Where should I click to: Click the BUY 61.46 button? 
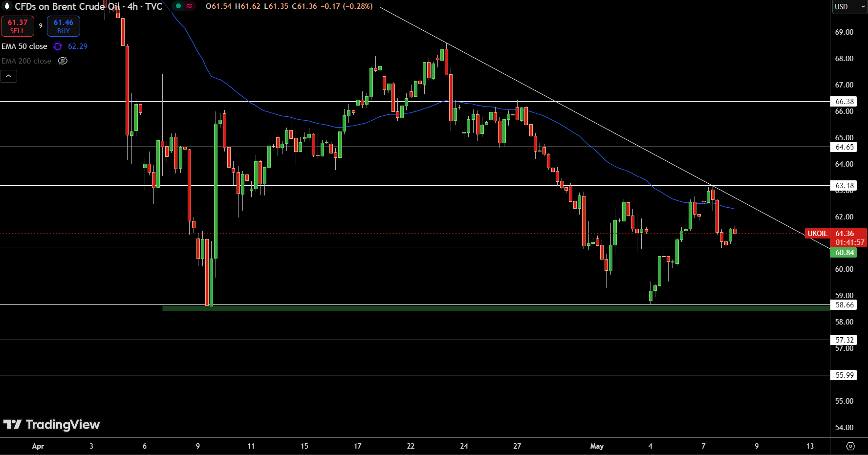click(x=64, y=26)
